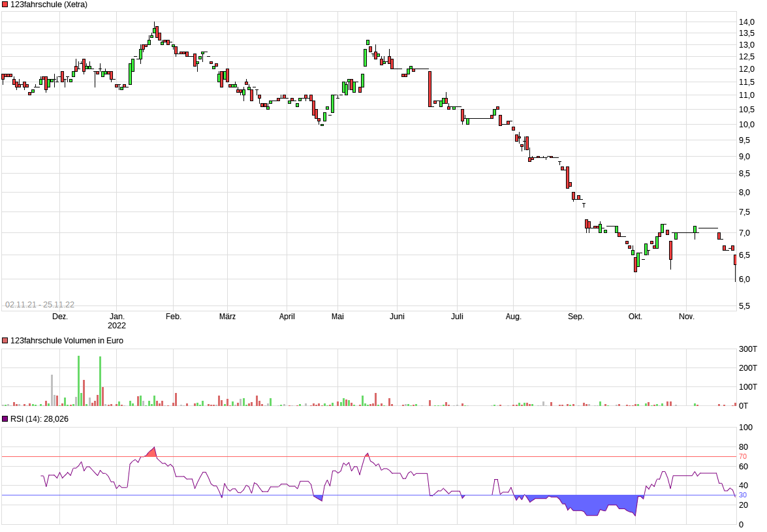Screen dimensions: 767x532
Task: Click the 9,0 price axis value
Action: [744, 157]
